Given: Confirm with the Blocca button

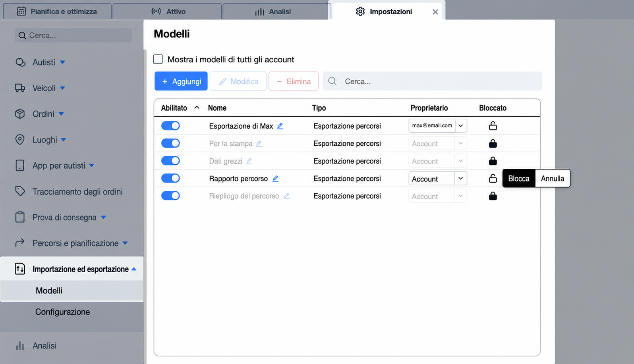Looking at the screenshot, I should click(x=519, y=179).
